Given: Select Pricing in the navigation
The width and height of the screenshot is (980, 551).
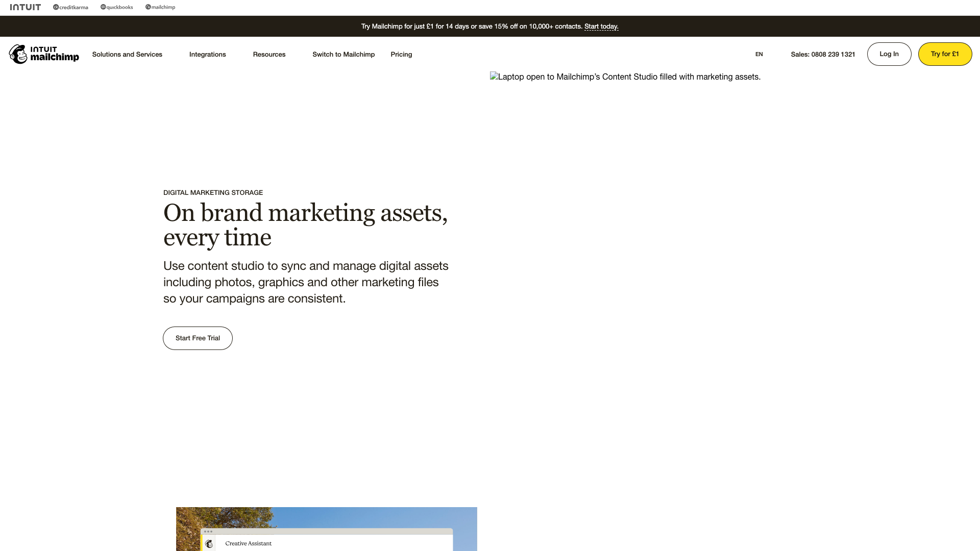Looking at the screenshot, I should 401,54.
